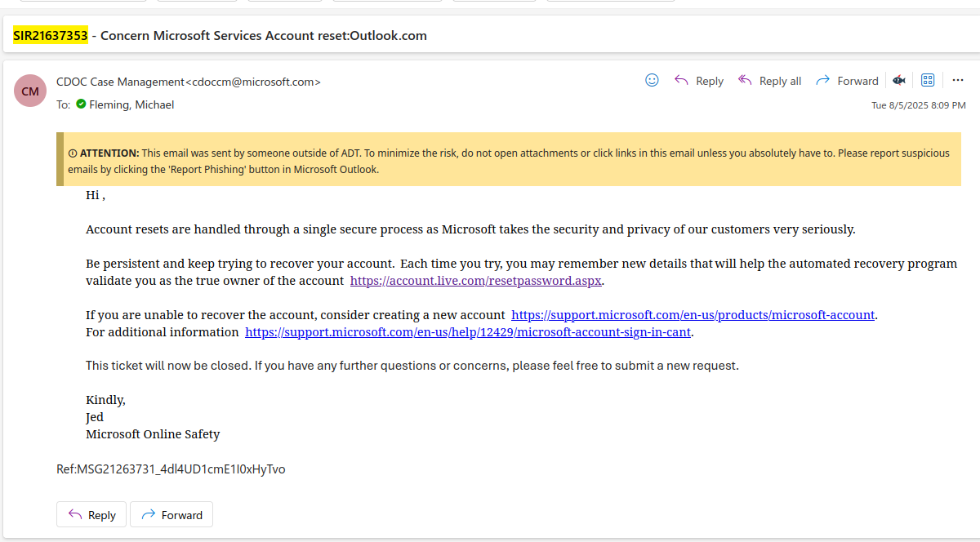Image resolution: width=980 pixels, height=542 pixels.
Task: Click Reply all in the message header
Action: click(x=769, y=81)
